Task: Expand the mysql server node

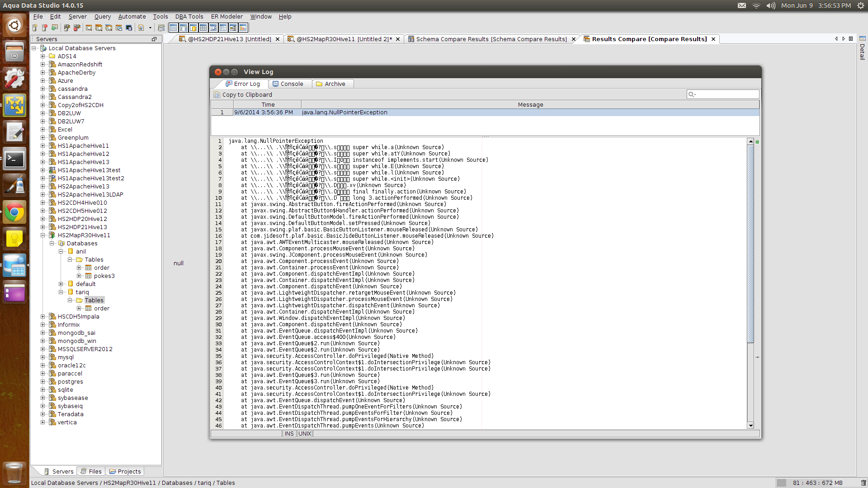Action: tap(43, 357)
